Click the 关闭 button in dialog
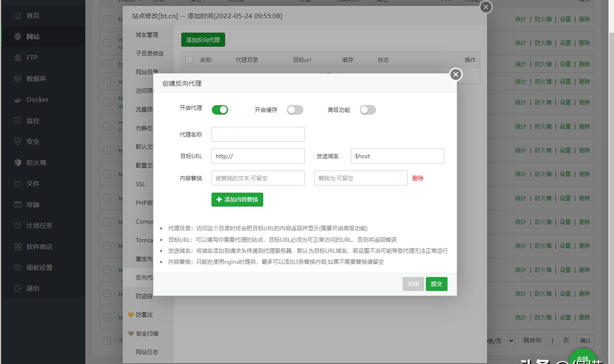The width and height of the screenshot is (614, 364). click(x=413, y=284)
